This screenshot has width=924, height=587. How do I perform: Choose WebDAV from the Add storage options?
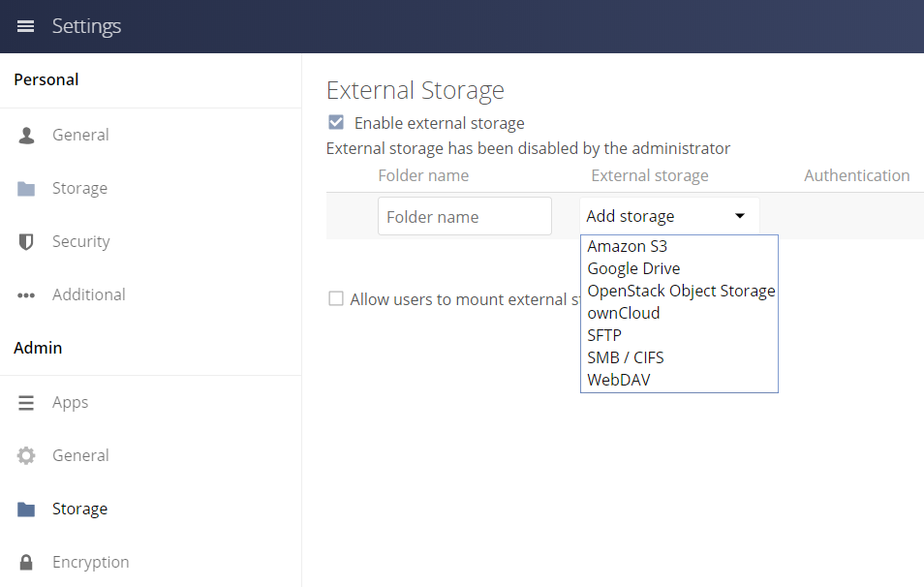[619, 379]
